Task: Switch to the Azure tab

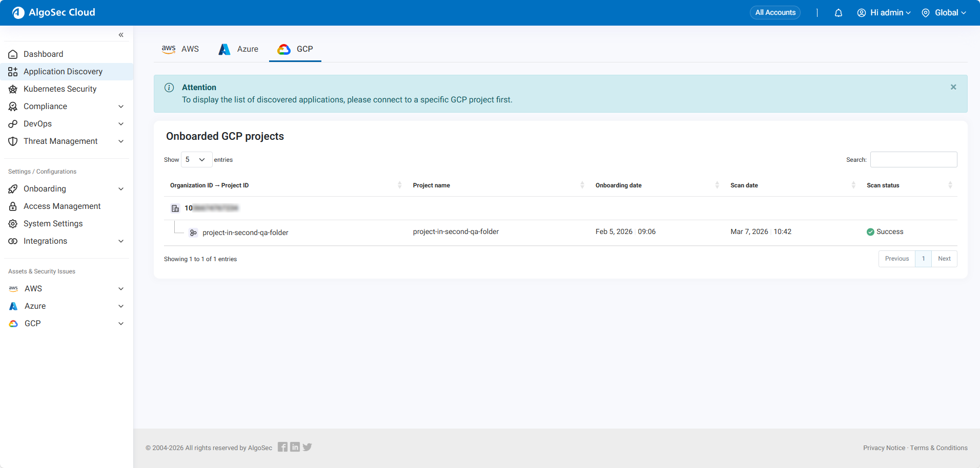Action: (x=239, y=49)
